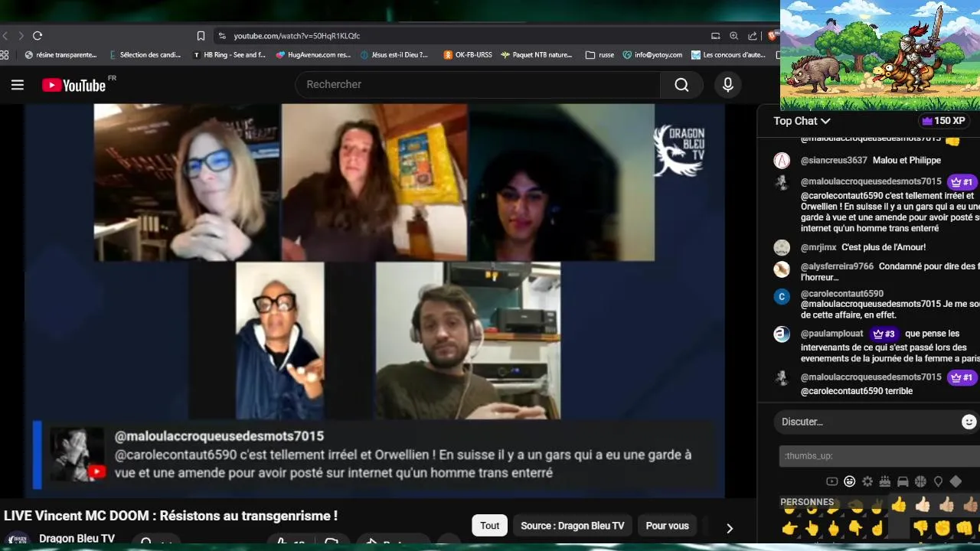Open the résine transparente bookmark
The image size is (980, 551).
[61, 55]
